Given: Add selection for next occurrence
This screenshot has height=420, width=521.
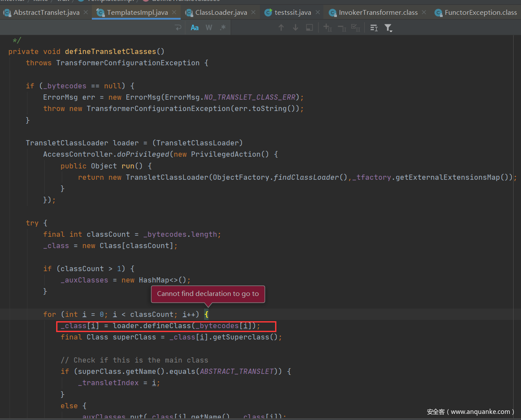Looking at the screenshot, I should tap(328, 28).
